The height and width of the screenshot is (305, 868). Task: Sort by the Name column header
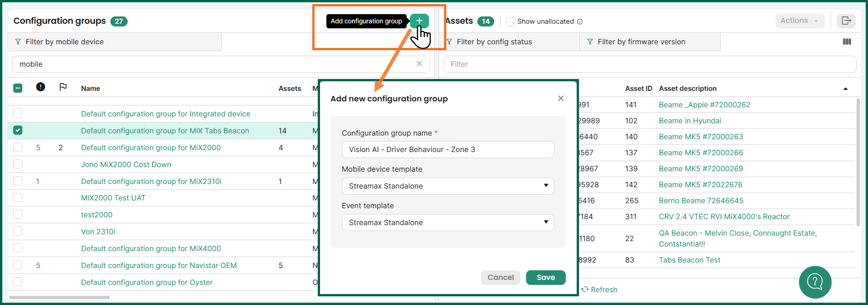coord(90,89)
